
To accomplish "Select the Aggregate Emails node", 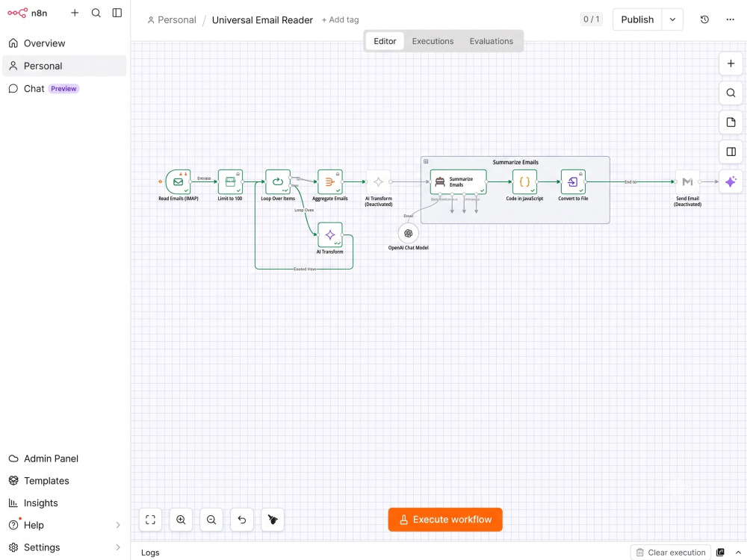I will point(330,182).
